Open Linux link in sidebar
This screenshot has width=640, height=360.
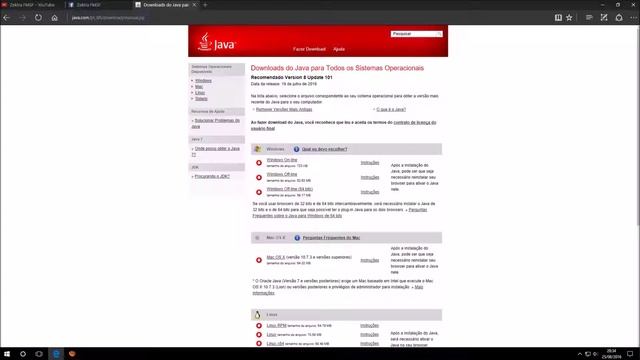[200, 93]
